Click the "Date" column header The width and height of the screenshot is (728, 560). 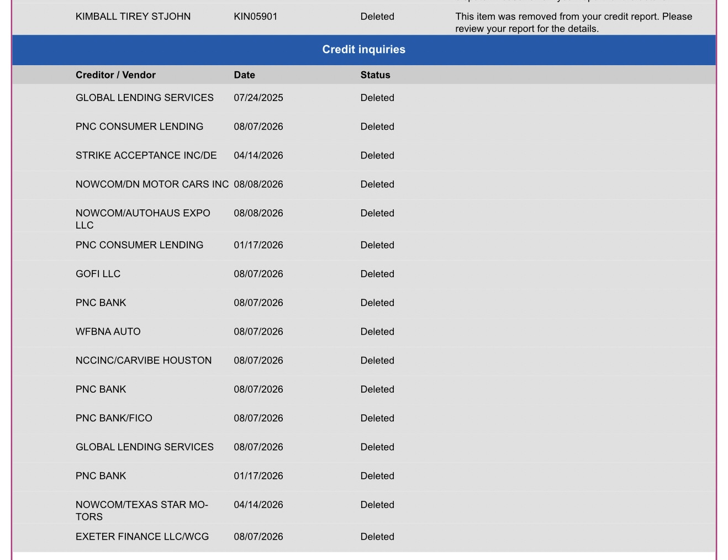click(x=244, y=75)
